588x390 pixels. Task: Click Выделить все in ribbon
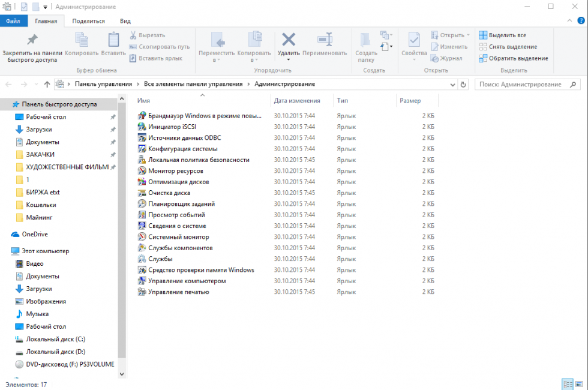(503, 35)
